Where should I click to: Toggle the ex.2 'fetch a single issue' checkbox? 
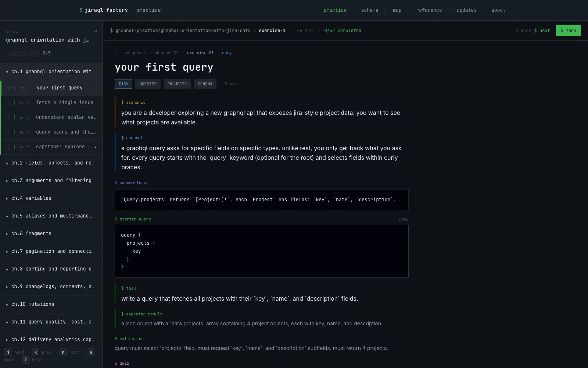(12, 103)
